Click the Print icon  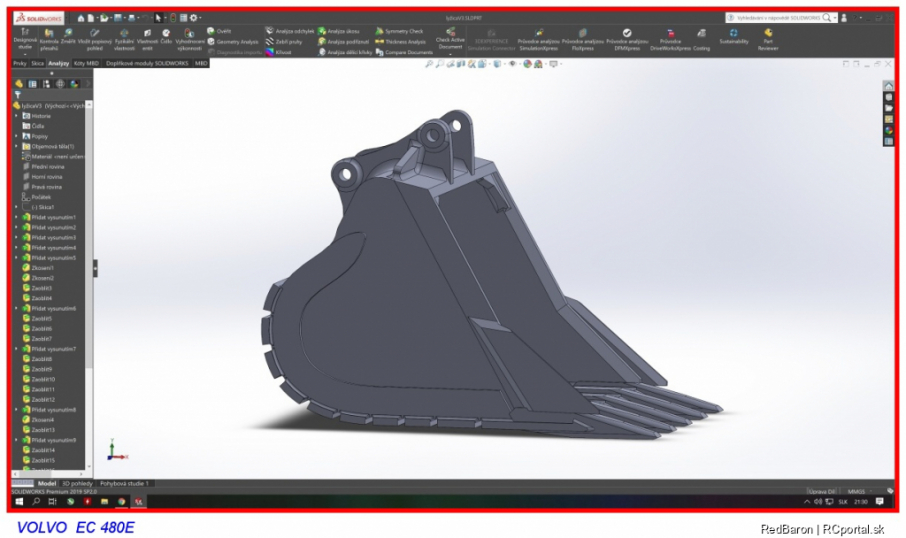[x=131, y=18]
